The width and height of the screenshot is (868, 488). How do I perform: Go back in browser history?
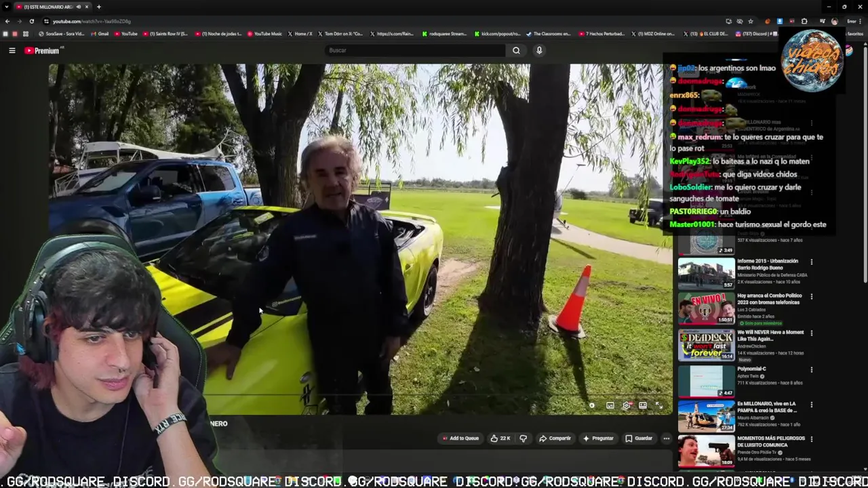click(7, 21)
